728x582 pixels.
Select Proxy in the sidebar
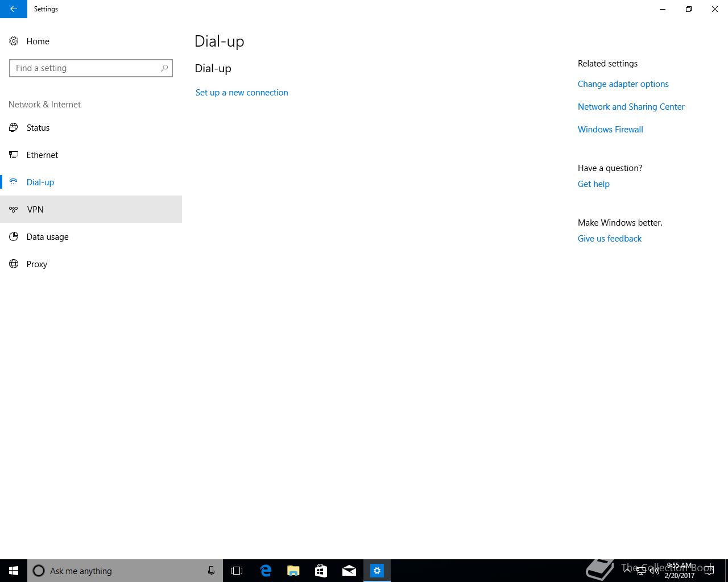pyautogui.click(x=91, y=264)
